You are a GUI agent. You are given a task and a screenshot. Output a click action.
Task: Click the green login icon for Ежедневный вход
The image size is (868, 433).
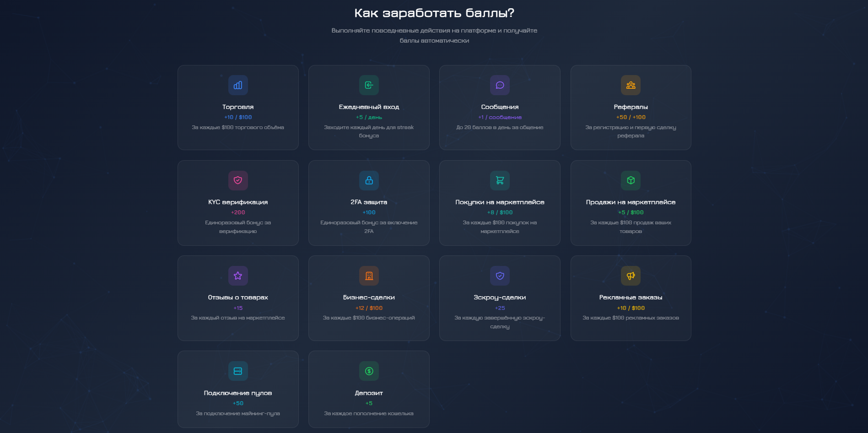point(369,85)
